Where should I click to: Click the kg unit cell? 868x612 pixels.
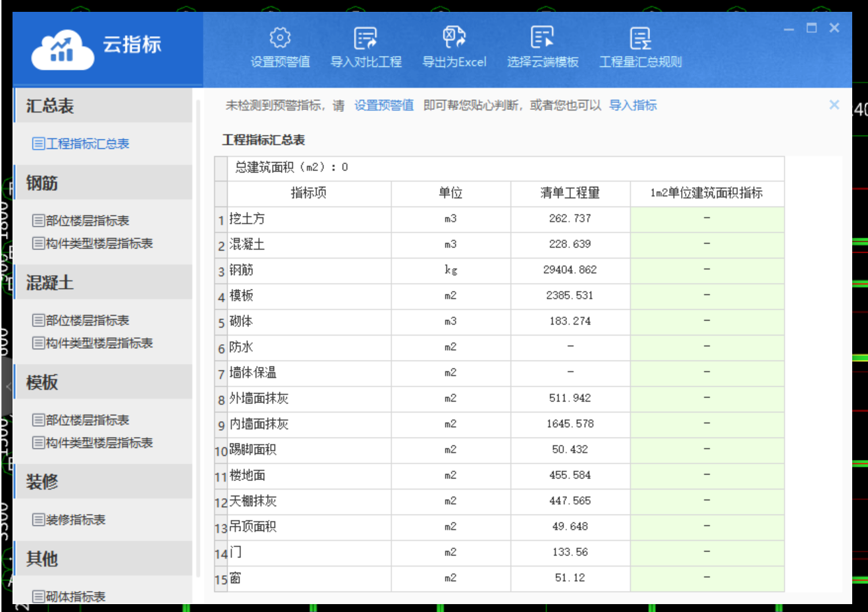[450, 270]
